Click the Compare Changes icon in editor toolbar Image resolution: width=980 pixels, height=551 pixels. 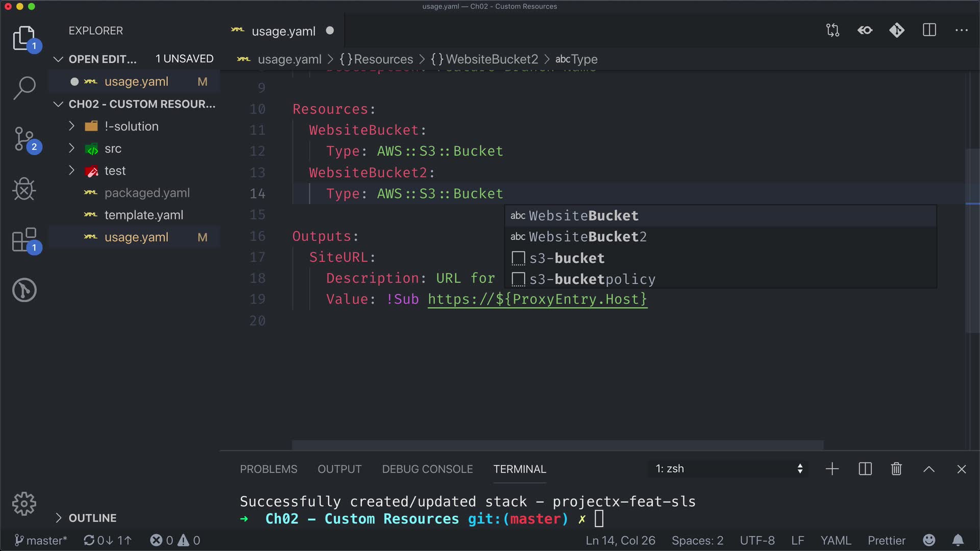[832, 30]
